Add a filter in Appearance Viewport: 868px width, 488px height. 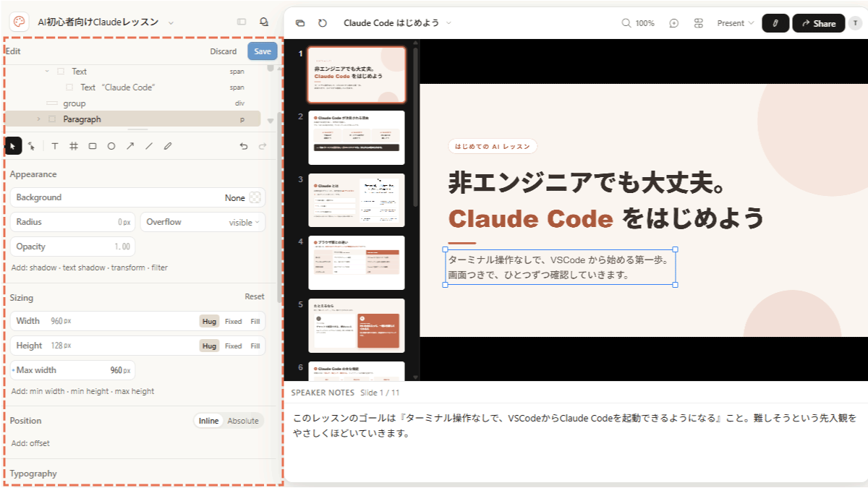point(160,267)
